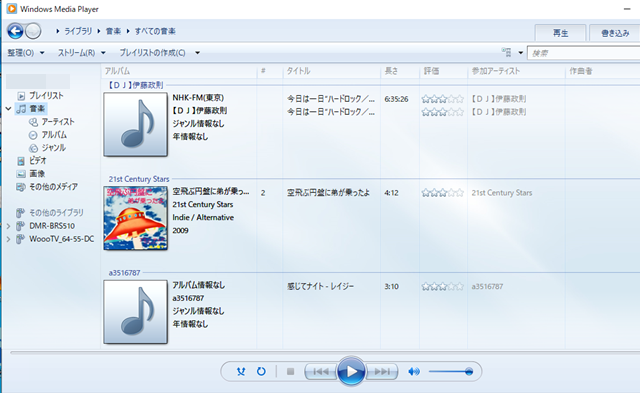640x393 pixels.
Task: Click the WoooTV_64-55-DC device icon
Action: point(20,239)
